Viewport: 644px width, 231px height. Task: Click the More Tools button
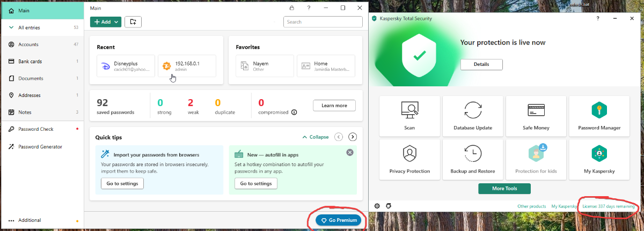[x=504, y=189]
